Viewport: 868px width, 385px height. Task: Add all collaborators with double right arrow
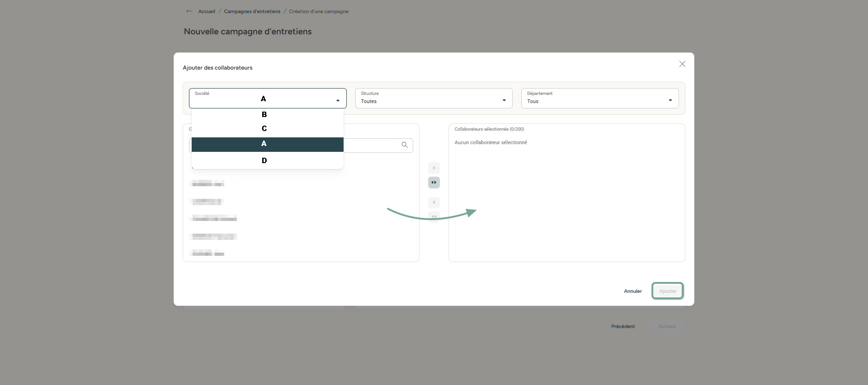434,183
